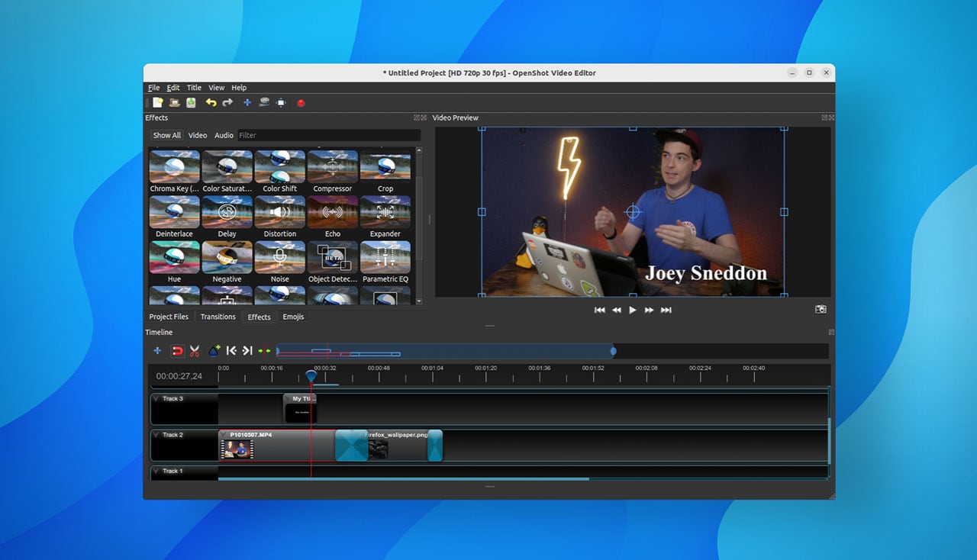
Task: Open the Title menu
Action: tap(194, 88)
